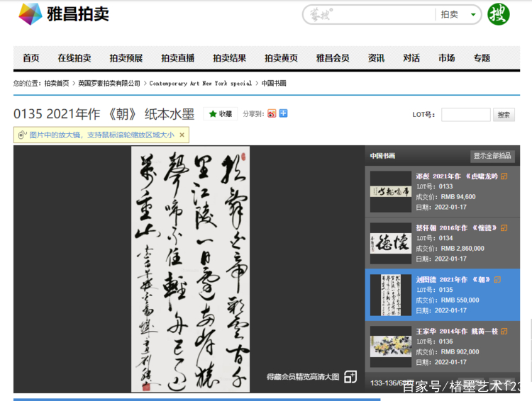The height and width of the screenshot is (401, 532).
Task: Click the 中国书画 sidebar panel heading
Action: click(x=382, y=156)
